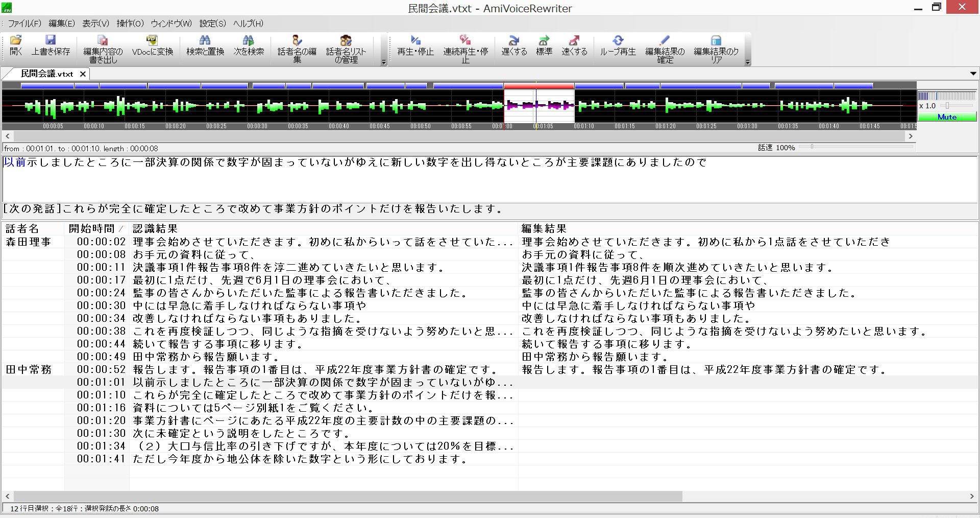Select row 00:00:38 これを再度検証しつつ
Viewport: 980px width, 518px height.
pos(490,331)
